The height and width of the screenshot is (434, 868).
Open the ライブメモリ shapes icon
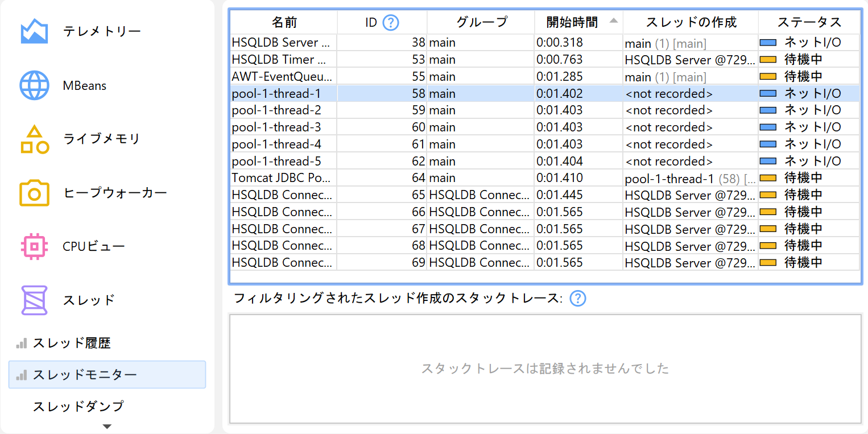(34, 139)
